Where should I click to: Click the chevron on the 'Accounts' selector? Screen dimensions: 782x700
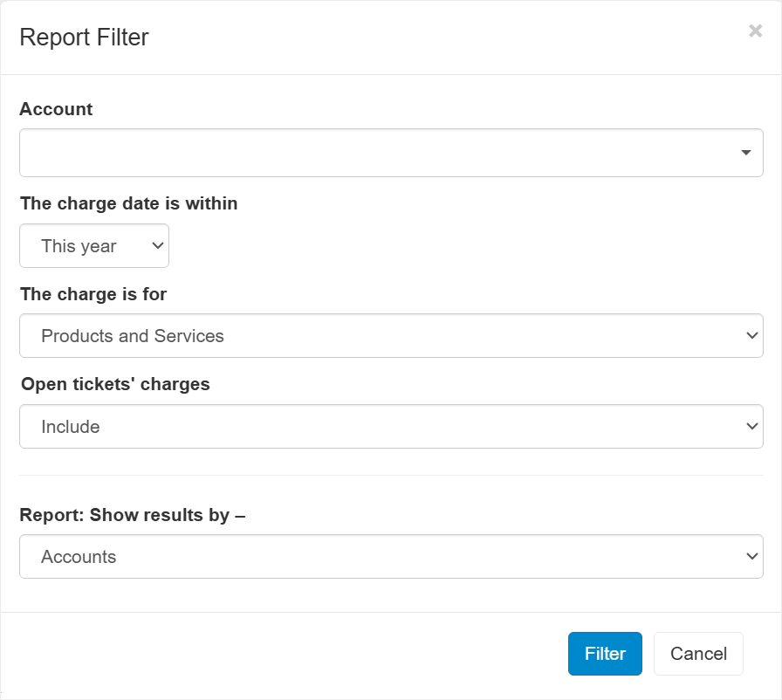(x=751, y=556)
